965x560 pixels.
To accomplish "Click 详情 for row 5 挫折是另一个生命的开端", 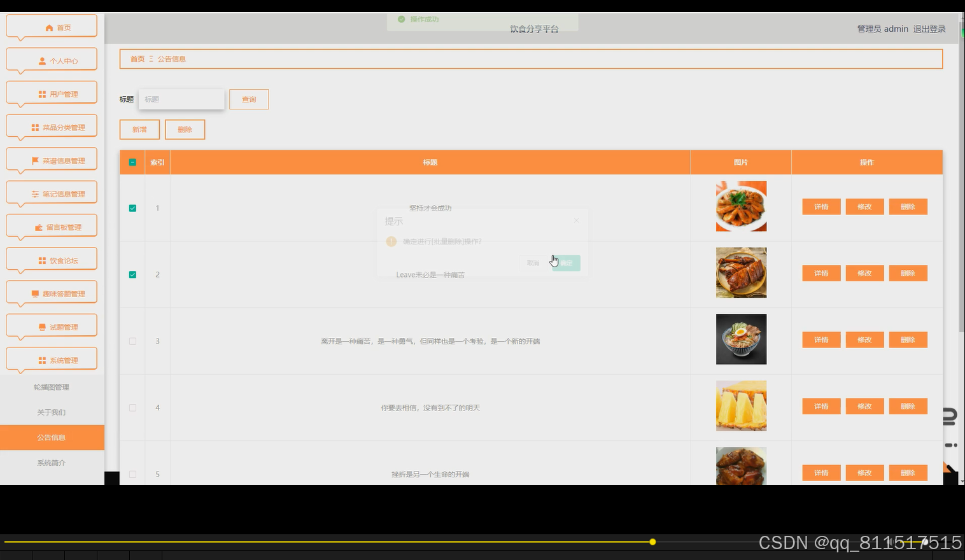I will (x=821, y=473).
